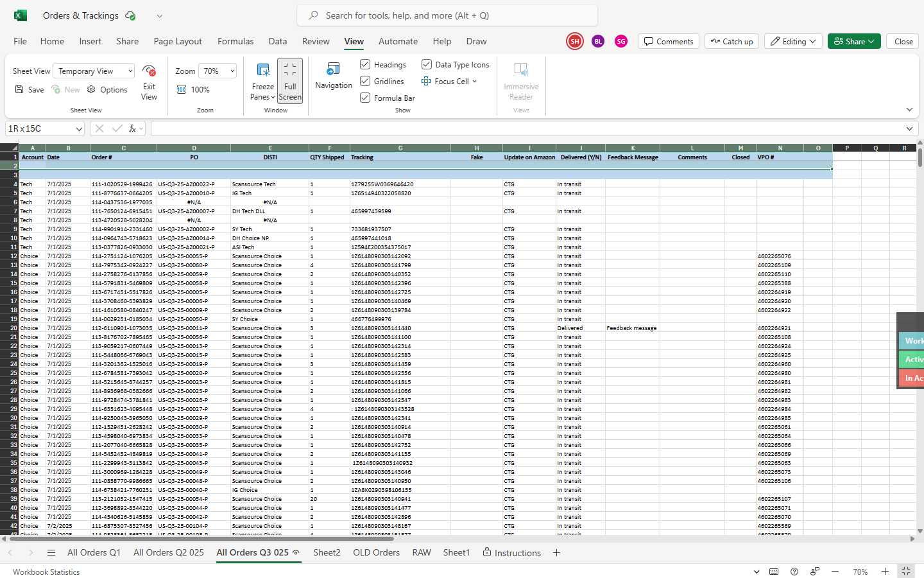
Task: Click the Close button in ribbon
Action: pyautogui.click(x=903, y=41)
